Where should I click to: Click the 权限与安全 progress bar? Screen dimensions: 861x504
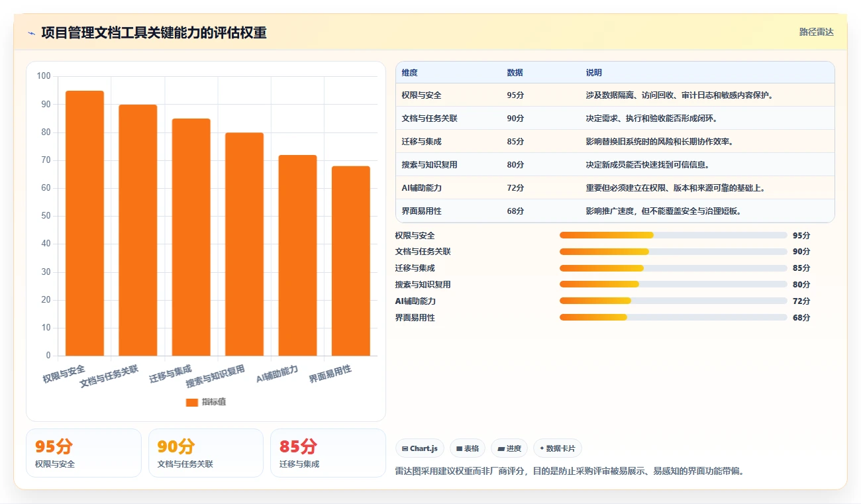674,235
